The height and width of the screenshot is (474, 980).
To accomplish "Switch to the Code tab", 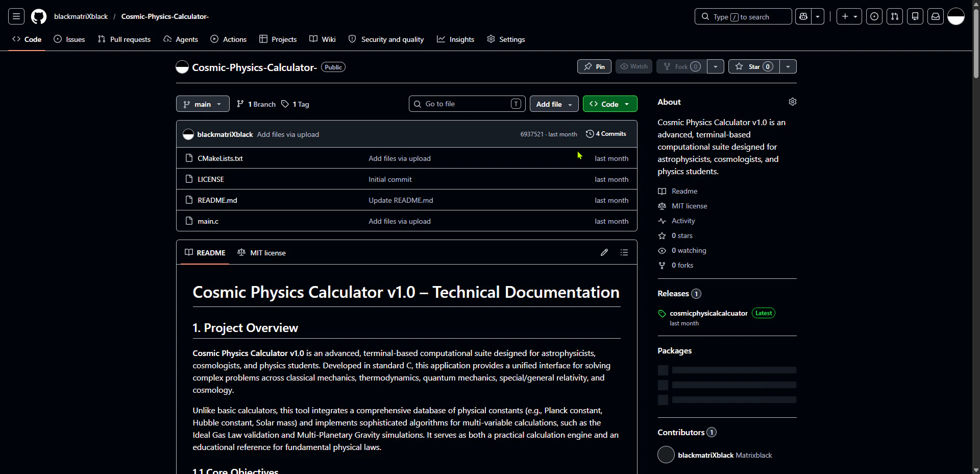I will tap(27, 39).
